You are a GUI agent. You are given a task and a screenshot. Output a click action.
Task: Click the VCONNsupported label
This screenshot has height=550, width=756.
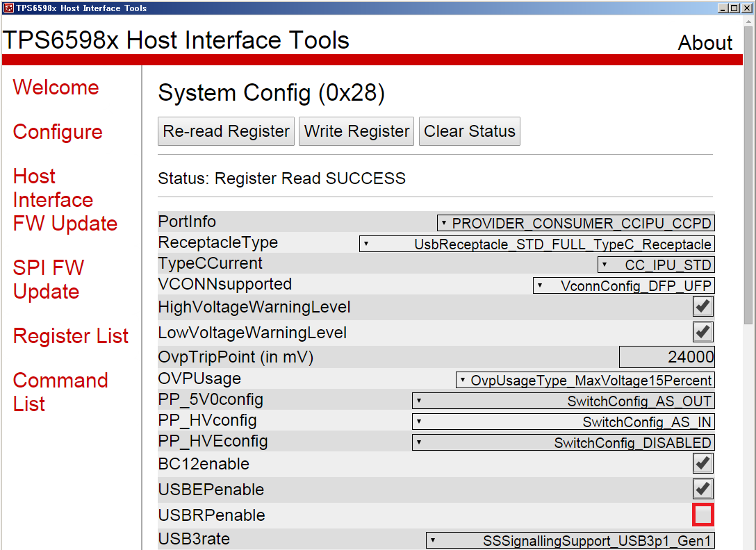coord(224,284)
